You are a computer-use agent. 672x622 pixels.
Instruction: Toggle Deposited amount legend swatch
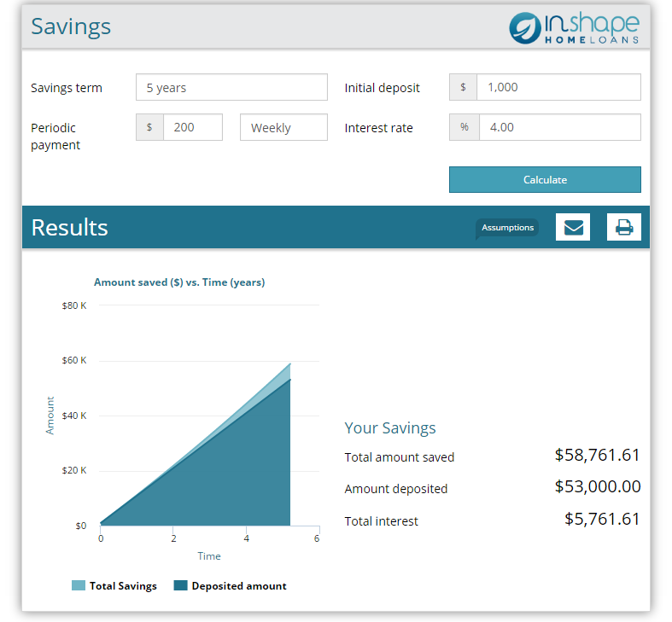pyautogui.click(x=180, y=586)
